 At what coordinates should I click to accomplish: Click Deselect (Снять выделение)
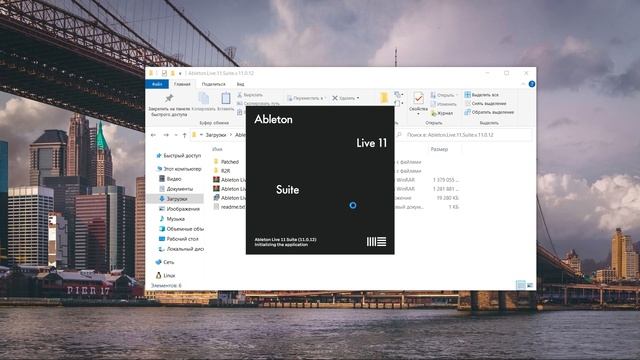tap(485, 103)
